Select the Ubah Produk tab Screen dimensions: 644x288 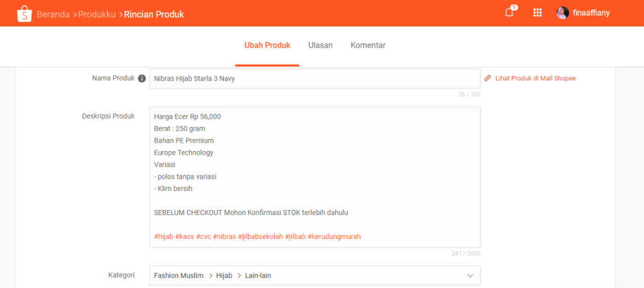coord(267,45)
